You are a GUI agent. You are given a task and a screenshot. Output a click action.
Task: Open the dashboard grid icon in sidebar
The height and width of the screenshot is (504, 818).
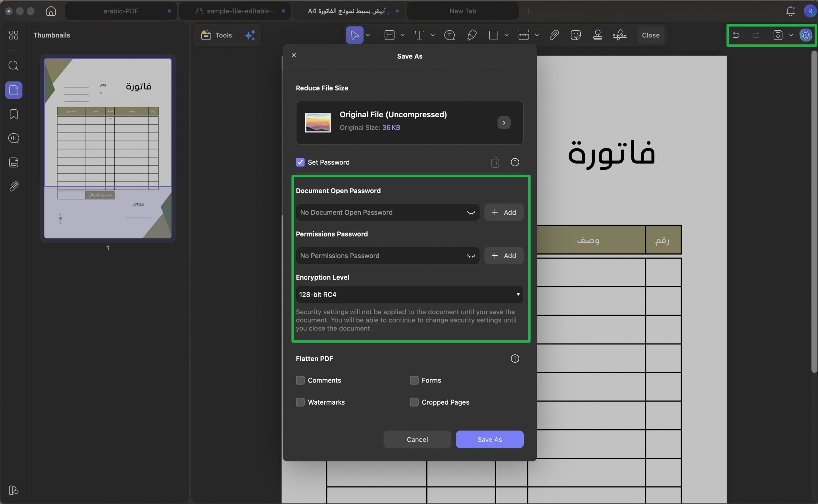[14, 35]
